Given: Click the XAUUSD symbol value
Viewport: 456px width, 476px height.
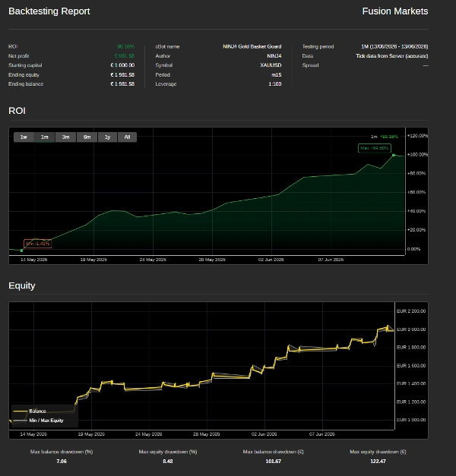Looking at the screenshot, I should click(271, 65).
